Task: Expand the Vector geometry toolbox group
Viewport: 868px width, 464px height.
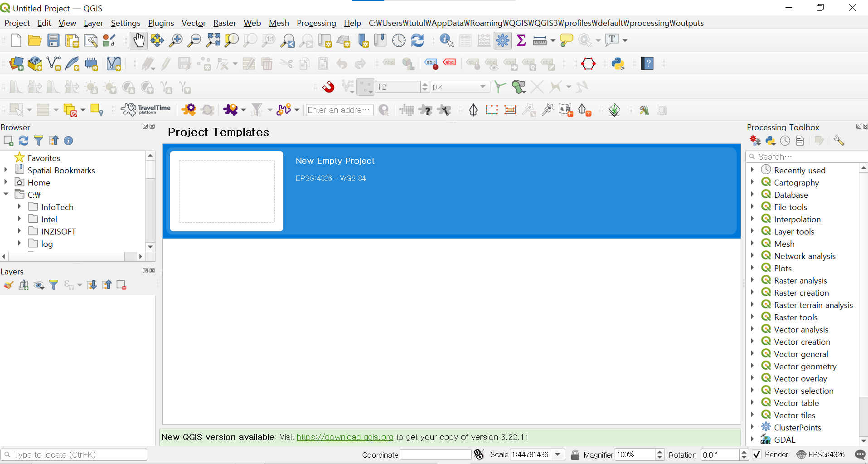Action: coord(752,366)
